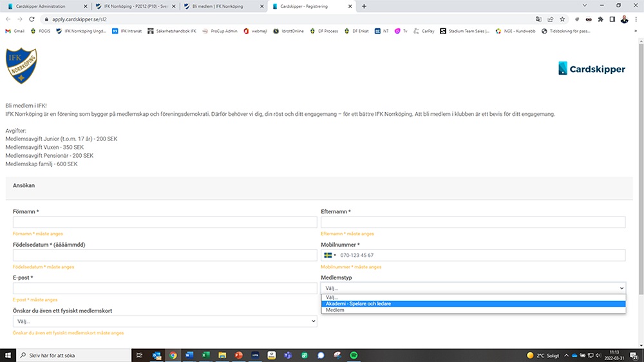Click the OneDrive cloud tray icon

coord(574,356)
